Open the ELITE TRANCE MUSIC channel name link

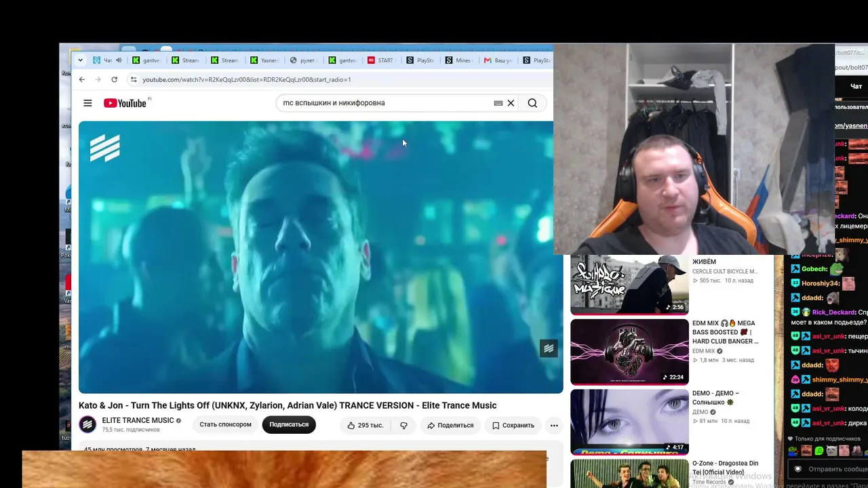click(138, 420)
